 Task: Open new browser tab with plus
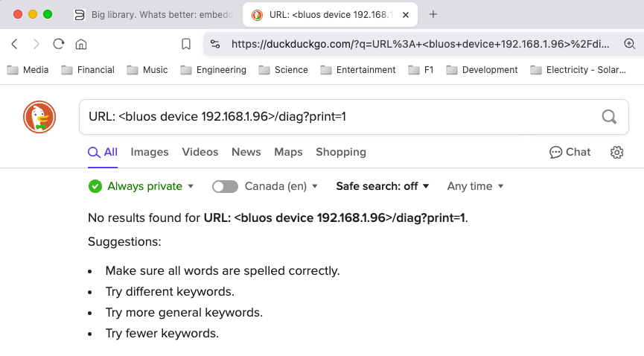433,14
